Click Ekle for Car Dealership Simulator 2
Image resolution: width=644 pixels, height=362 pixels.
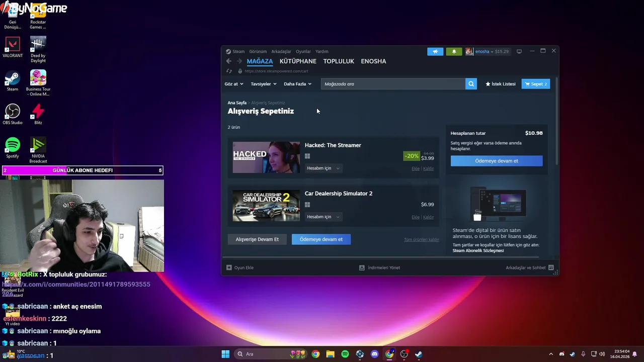point(416,217)
